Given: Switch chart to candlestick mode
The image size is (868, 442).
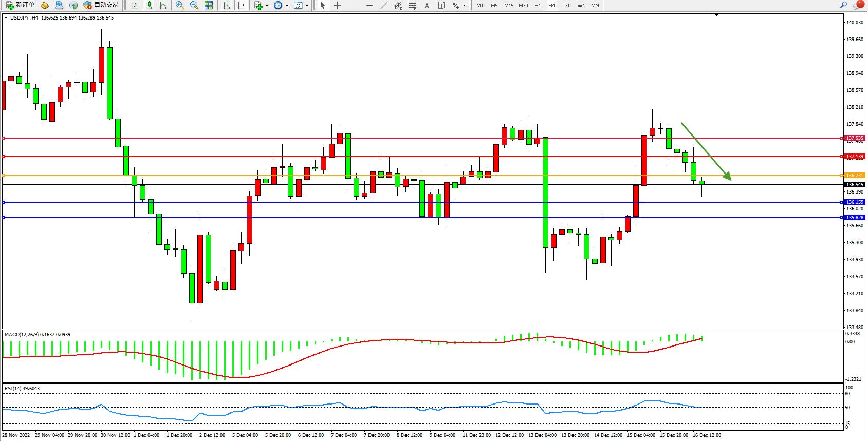Looking at the screenshot, I should pos(149,5).
